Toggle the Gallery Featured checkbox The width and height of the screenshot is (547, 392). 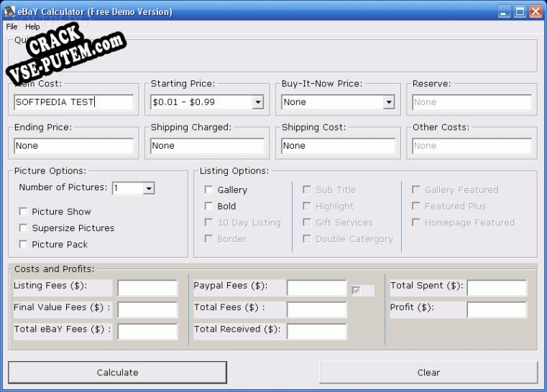click(416, 190)
